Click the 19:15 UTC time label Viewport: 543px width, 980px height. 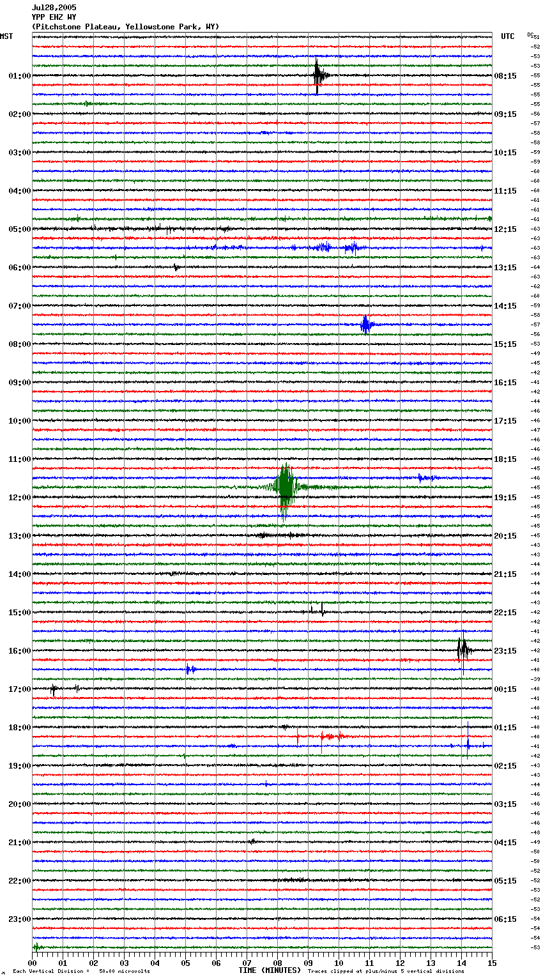[505, 498]
